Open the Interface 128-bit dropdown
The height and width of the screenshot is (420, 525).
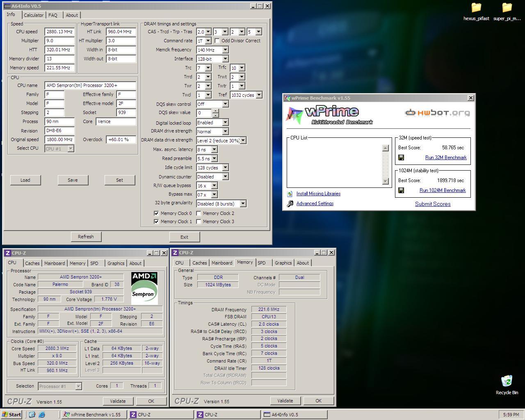click(225, 59)
